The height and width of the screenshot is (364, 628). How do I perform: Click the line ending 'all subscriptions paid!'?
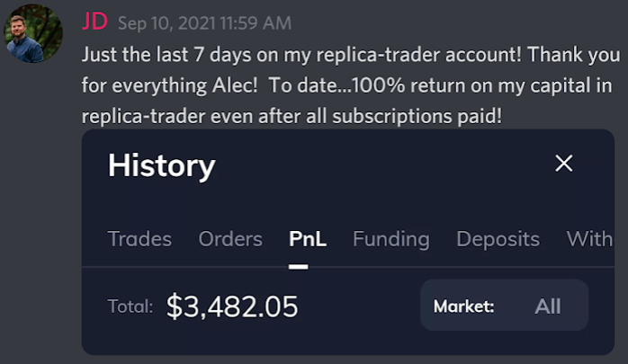(x=292, y=117)
